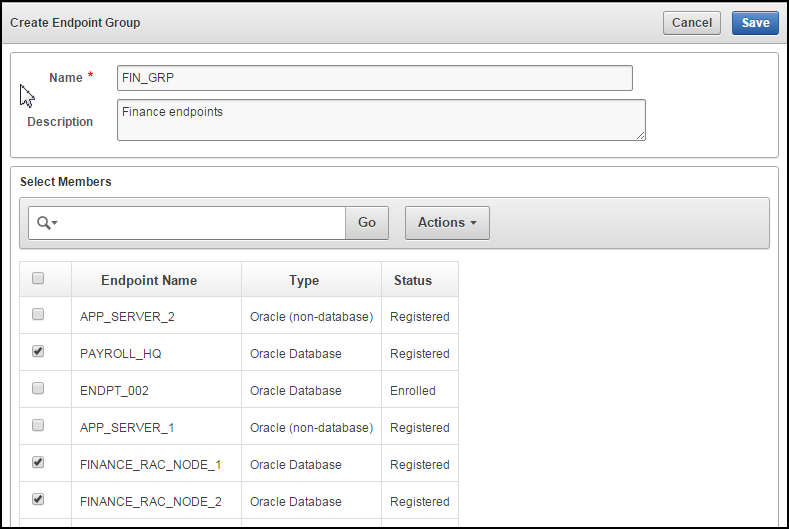Click the Name field label

[65, 78]
